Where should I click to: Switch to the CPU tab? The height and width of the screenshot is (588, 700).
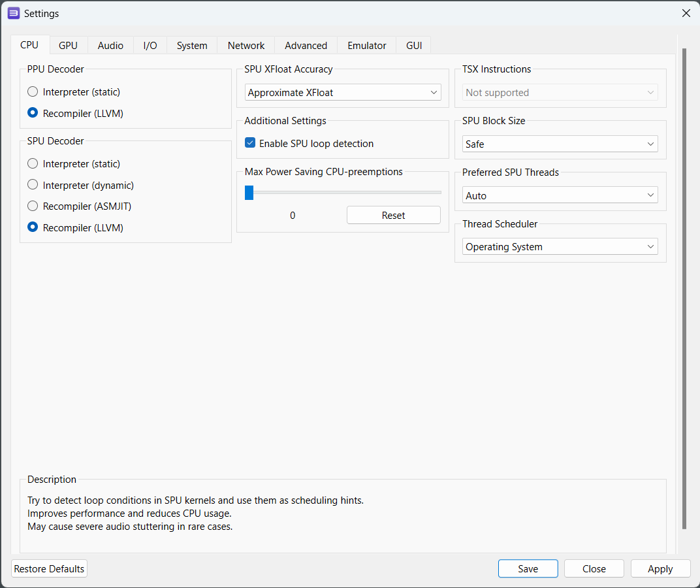29,45
